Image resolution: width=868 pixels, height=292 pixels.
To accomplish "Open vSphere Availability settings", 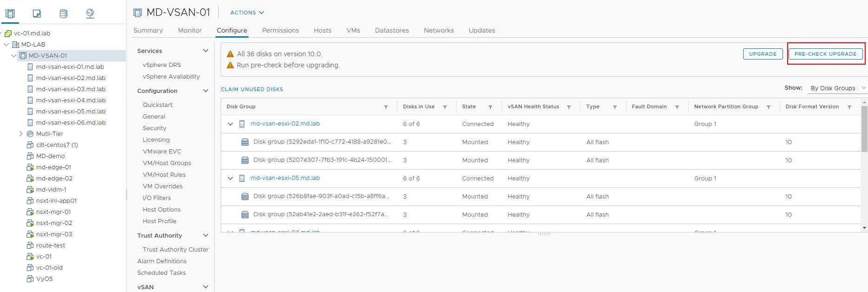I will pyautogui.click(x=171, y=77).
